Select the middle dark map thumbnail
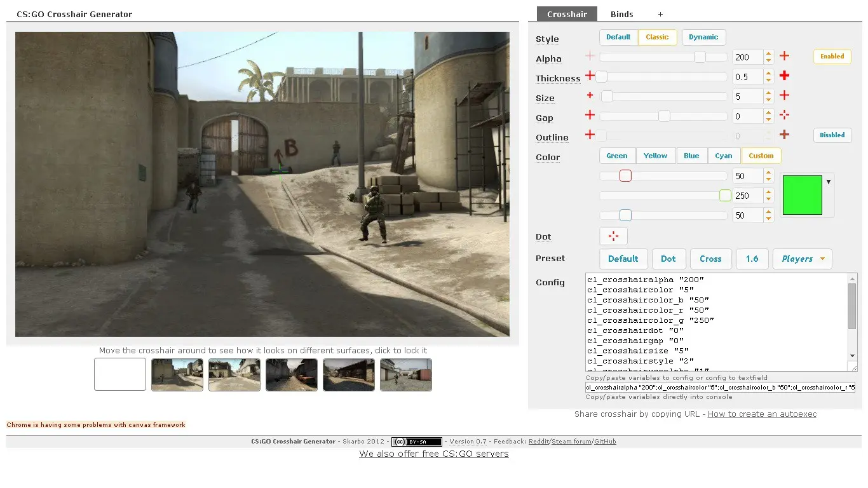Image resolution: width=868 pixels, height=488 pixels. coord(292,374)
